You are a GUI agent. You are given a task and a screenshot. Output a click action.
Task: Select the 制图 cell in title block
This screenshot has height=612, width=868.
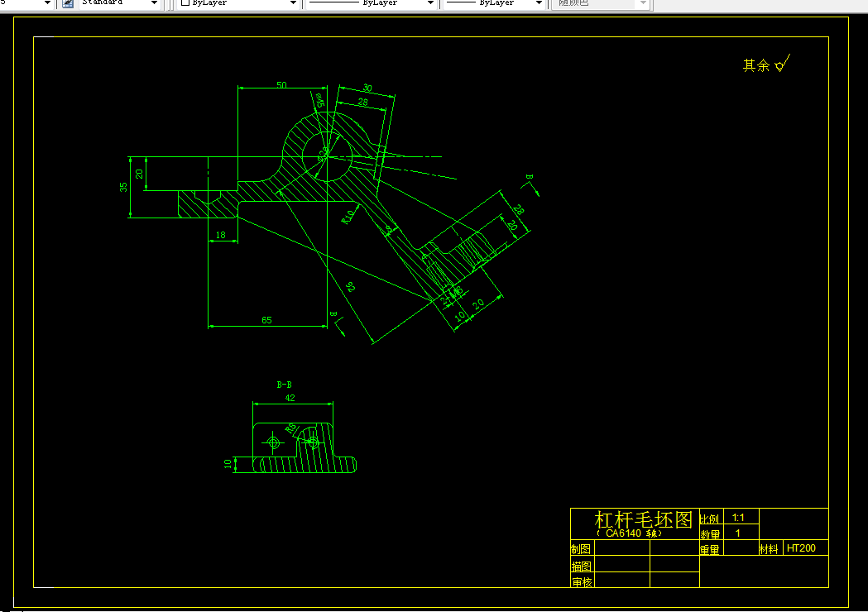(581, 549)
